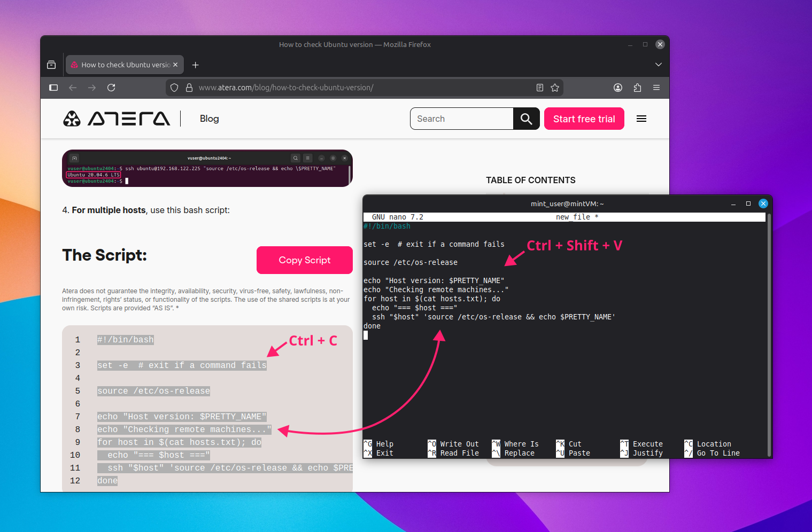This screenshot has width=812, height=532.
Task: Minimize the mint_user@mintVM terminal window
Action: coord(733,204)
